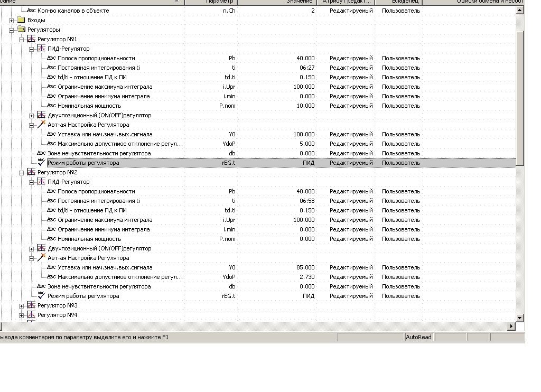Collapse the ПИД-Регулятор node under Регулятор №1
Viewport: 541px width, 392px height.
click(32, 49)
